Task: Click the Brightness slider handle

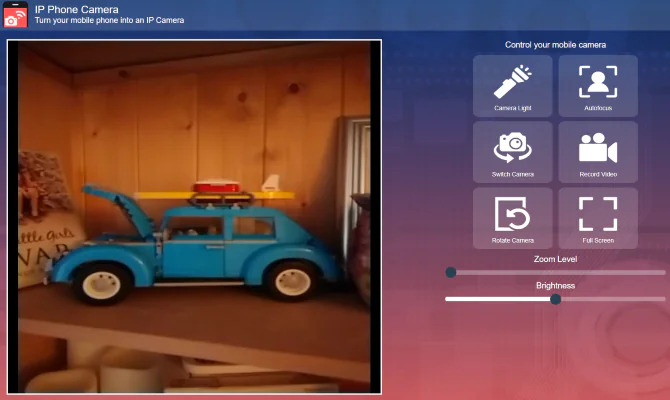Action: tap(555, 299)
